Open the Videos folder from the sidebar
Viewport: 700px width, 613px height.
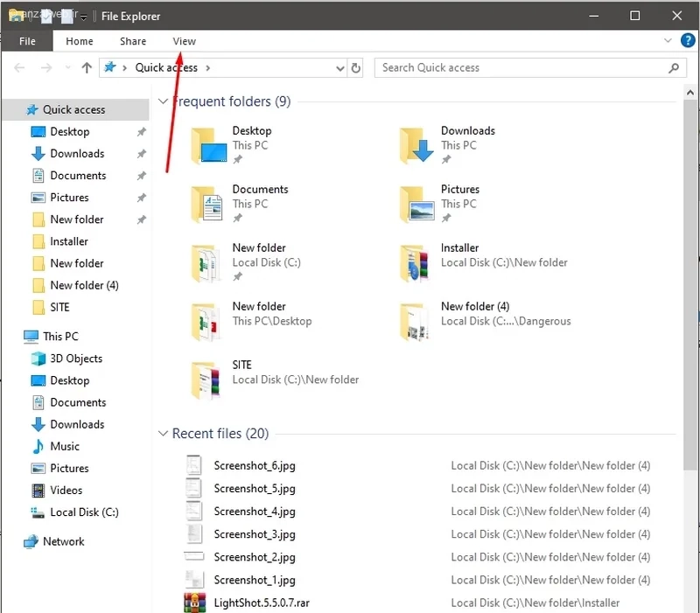(63, 490)
